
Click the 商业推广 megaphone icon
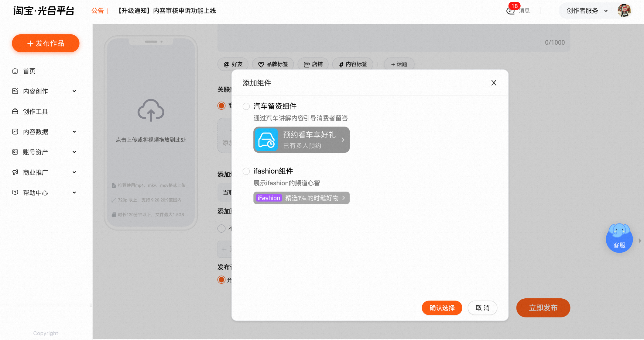(15, 172)
